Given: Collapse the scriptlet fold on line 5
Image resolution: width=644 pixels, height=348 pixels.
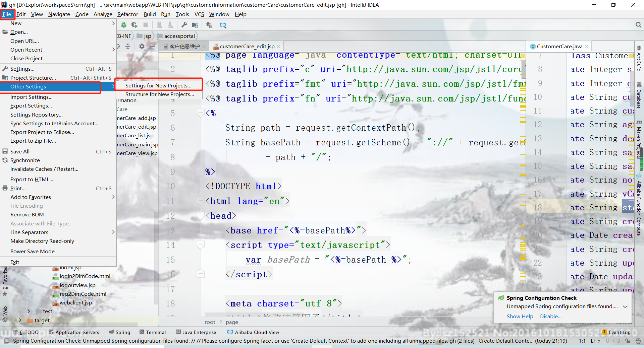Looking at the screenshot, I should click(201, 113).
